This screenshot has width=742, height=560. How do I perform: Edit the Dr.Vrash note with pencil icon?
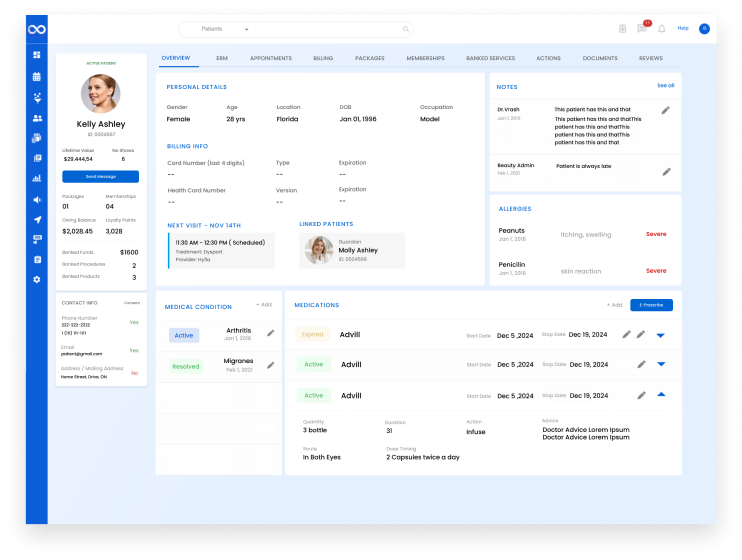(665, 110)
